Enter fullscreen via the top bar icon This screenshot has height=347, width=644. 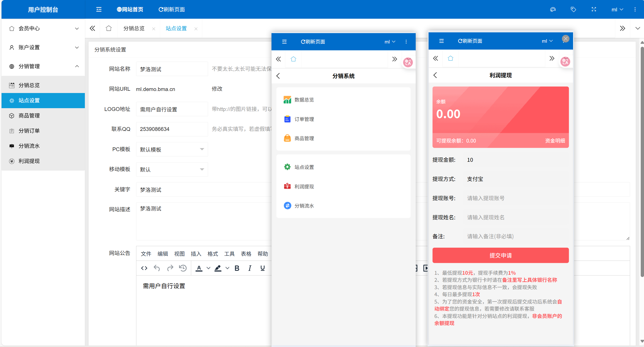(x=593, y=9)
